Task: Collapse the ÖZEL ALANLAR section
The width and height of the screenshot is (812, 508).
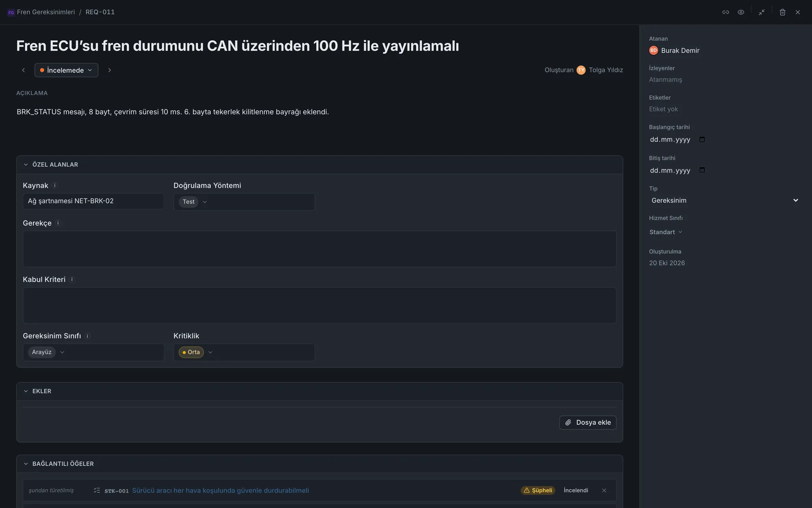Action: [26, 165]
